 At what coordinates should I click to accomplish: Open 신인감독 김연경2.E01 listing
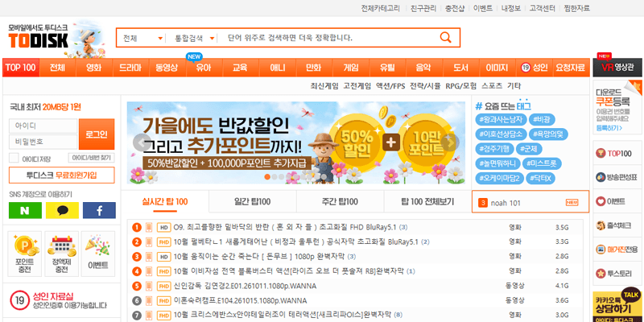[x=245, y=287]
